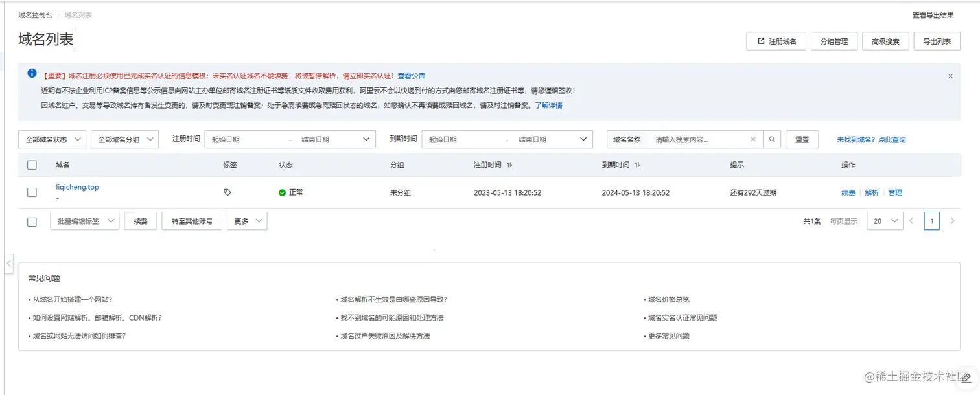Go to the previous page arrow

911,221
